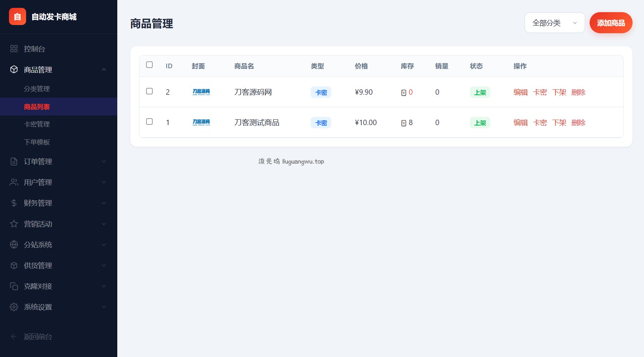
Task: Open 分类管理 in the sidebar
Action: point(37,89)
